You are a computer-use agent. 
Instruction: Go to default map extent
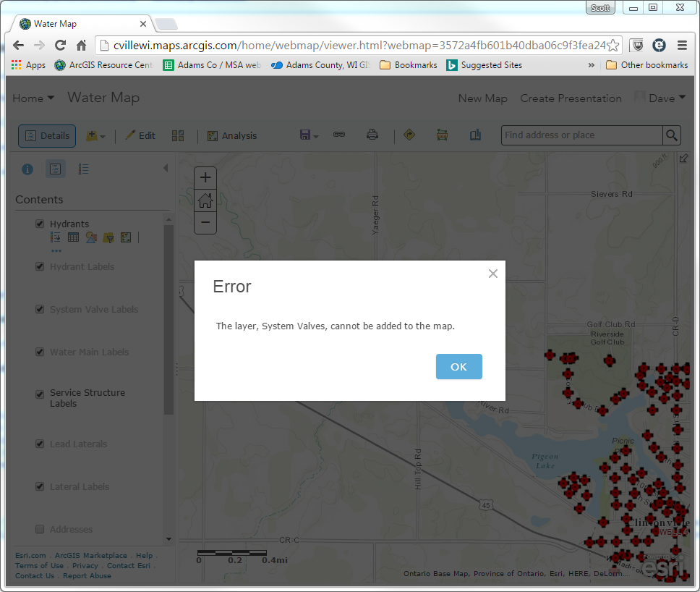205,200
